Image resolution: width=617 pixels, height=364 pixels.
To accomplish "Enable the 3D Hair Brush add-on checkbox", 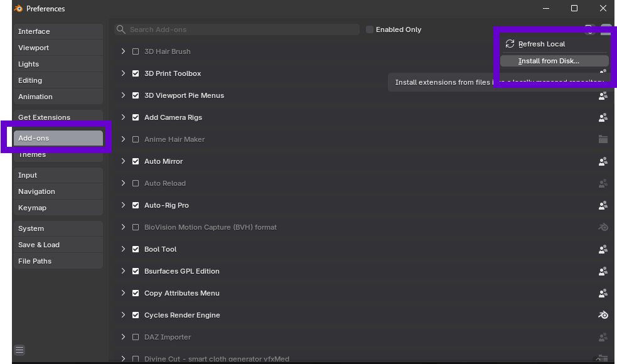I will (x=136, y=51).
